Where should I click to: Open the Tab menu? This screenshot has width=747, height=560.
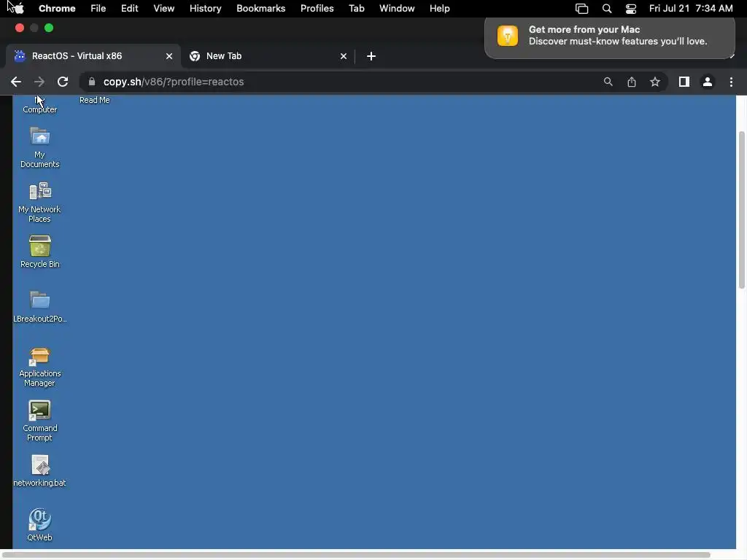click(356, 9)
